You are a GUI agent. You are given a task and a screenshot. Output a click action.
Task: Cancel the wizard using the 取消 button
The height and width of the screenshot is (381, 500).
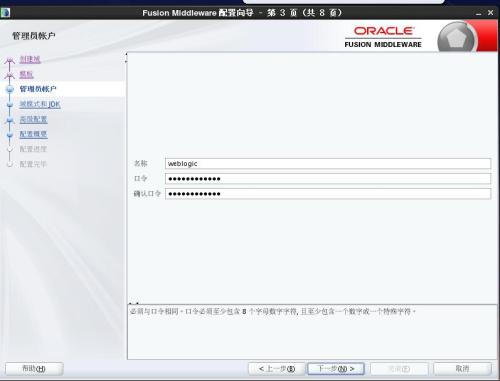(x=462, y=369)
